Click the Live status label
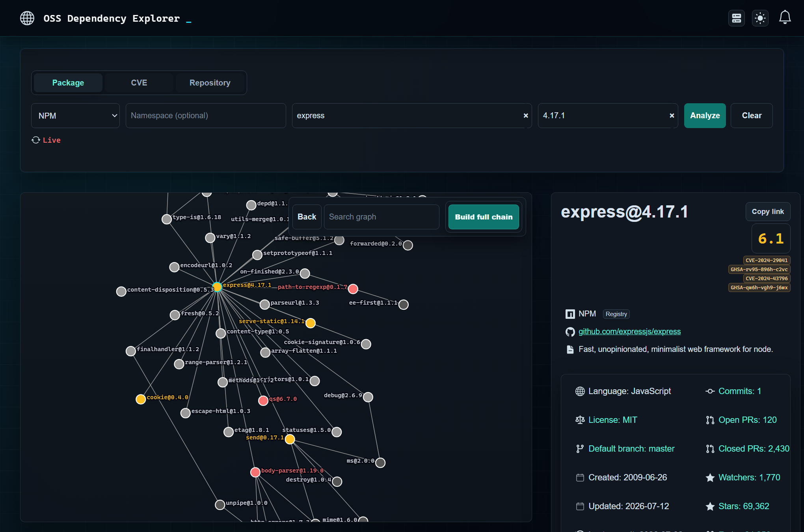This screenshot has width=804, height=532. [x=52, y=140]
